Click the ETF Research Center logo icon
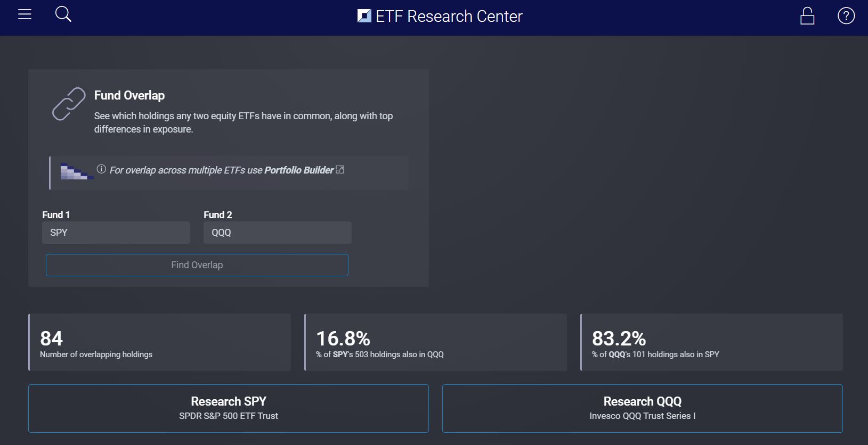Image resolution: width=868 pixels, height=445 pixels. [x=364, y=16]
